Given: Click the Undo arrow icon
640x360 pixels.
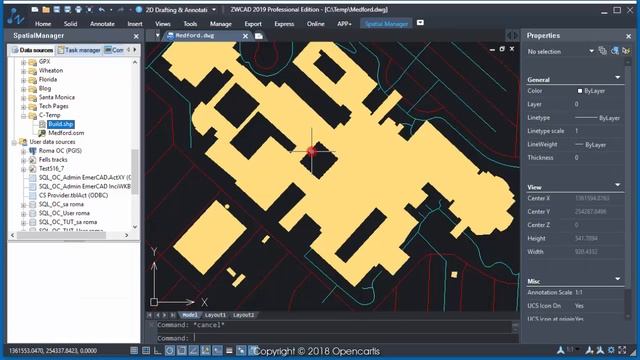Looking at the screenshot, I should pos(102,9).
